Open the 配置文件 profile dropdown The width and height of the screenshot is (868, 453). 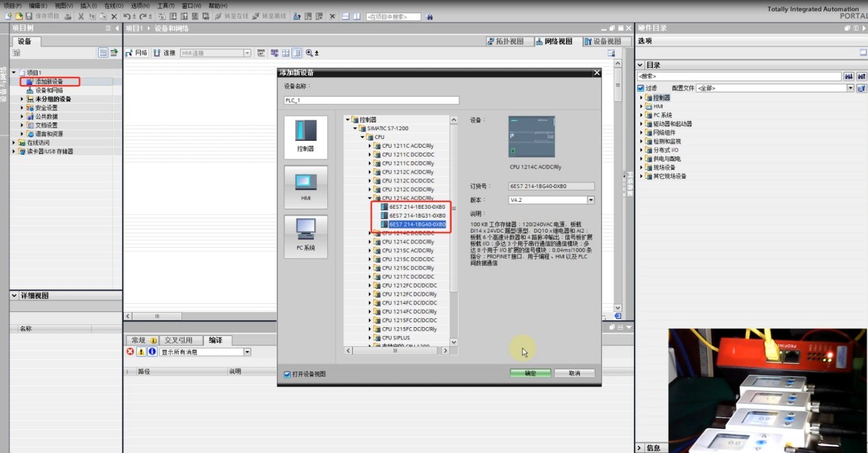851,88
